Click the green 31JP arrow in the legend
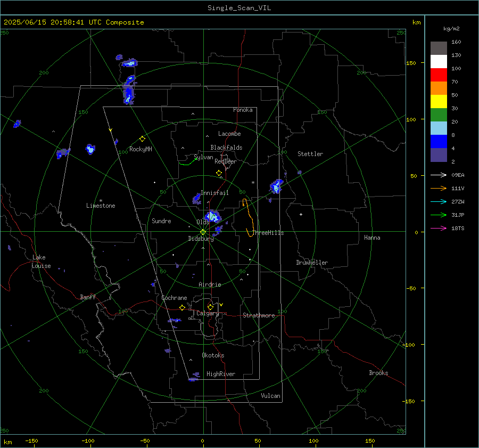479x448 pixels. tap(439, 215)
